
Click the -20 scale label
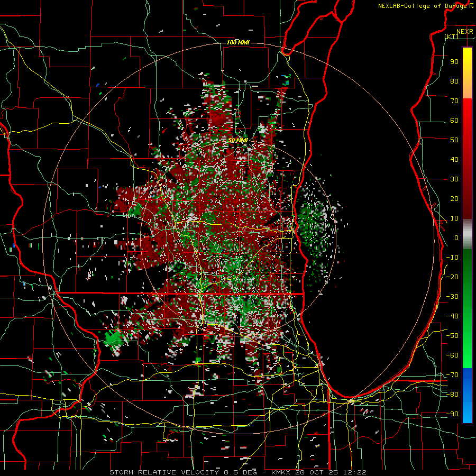point(452,277)
